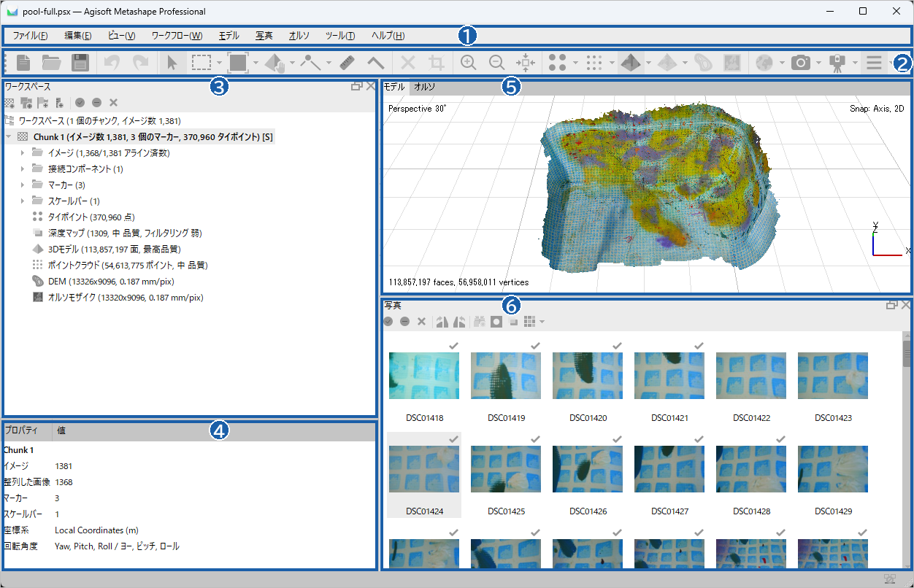Open the ワークフロー menu
Image resolution: width=914 pixels, height=588 pixels.
click(177, 35)
